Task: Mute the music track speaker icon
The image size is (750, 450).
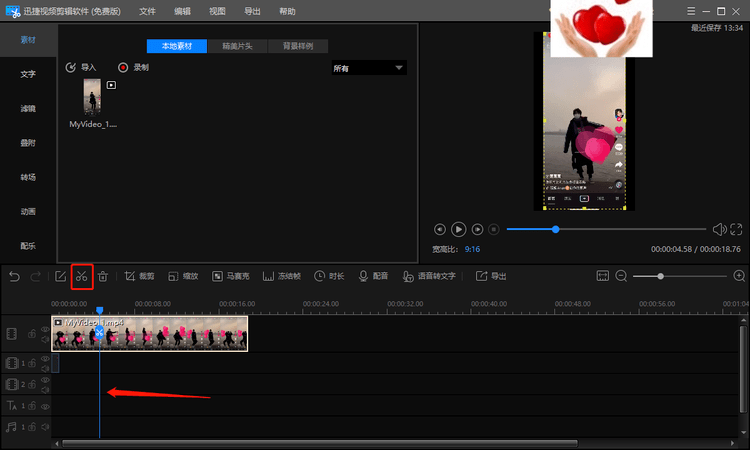Action: point(45,427)
